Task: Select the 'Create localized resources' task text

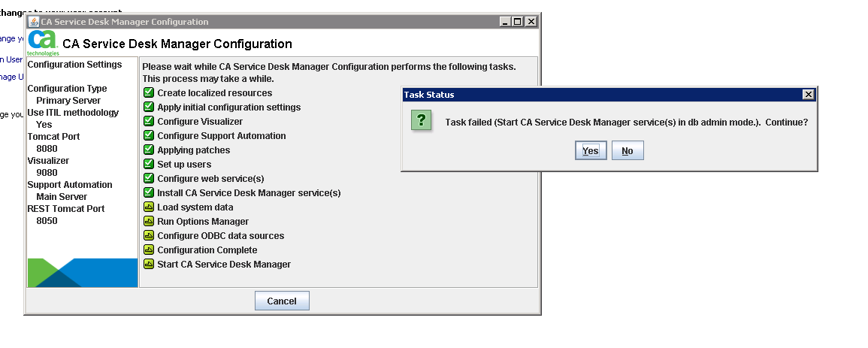Action: [x=215, y=93]
